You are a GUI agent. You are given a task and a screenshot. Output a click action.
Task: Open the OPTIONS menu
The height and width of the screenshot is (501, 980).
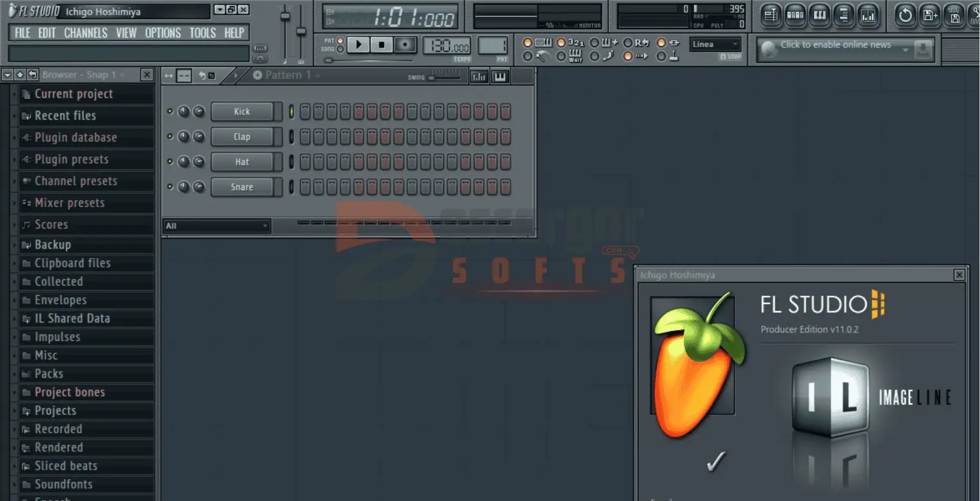click(163, 33)
